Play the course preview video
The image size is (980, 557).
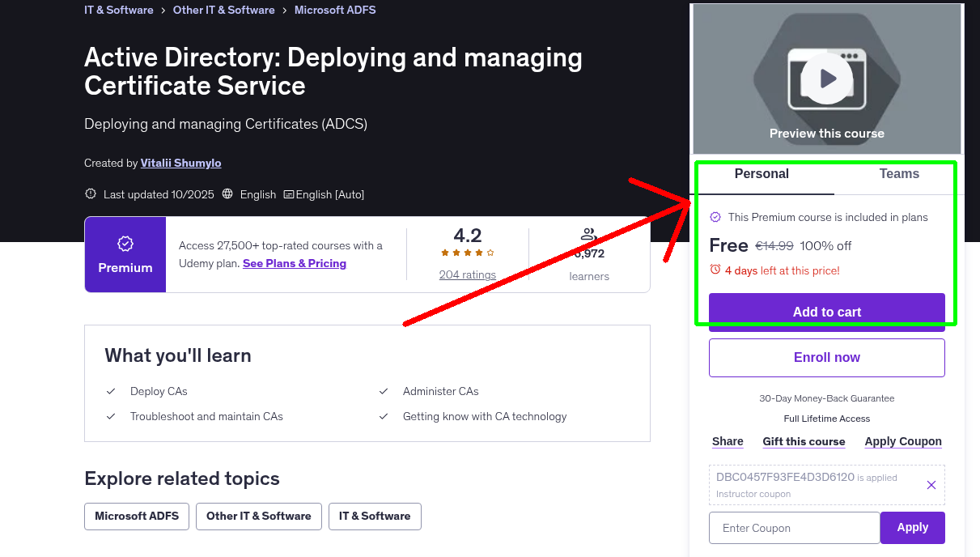826,78
